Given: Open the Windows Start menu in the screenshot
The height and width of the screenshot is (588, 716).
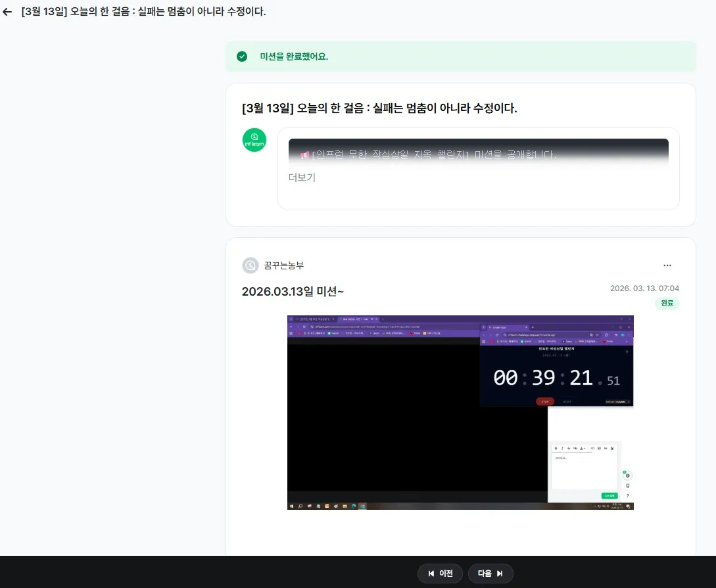Looking at the screenshot, I should coord(291,506).
